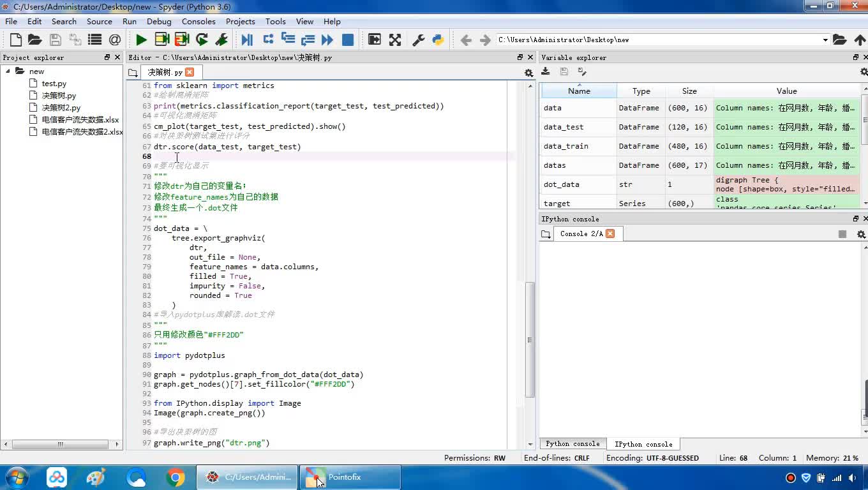Click the new file icon in toolbar
The image size is (868, 490).
click(x=16, y=40)
